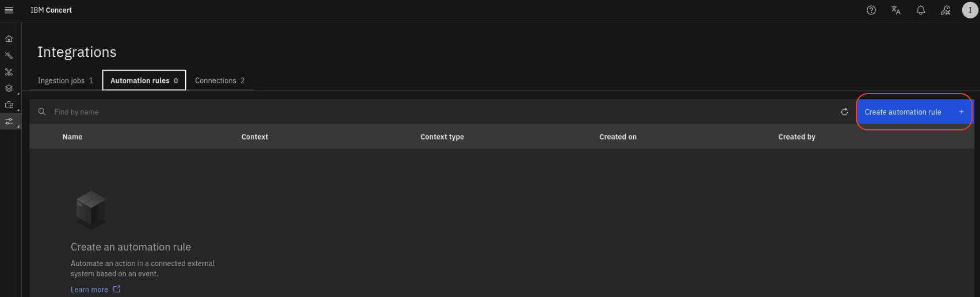Open the Connections tab
Image resolution: width=980 pixels, height=297 pixels.
(x=220, y=80)
